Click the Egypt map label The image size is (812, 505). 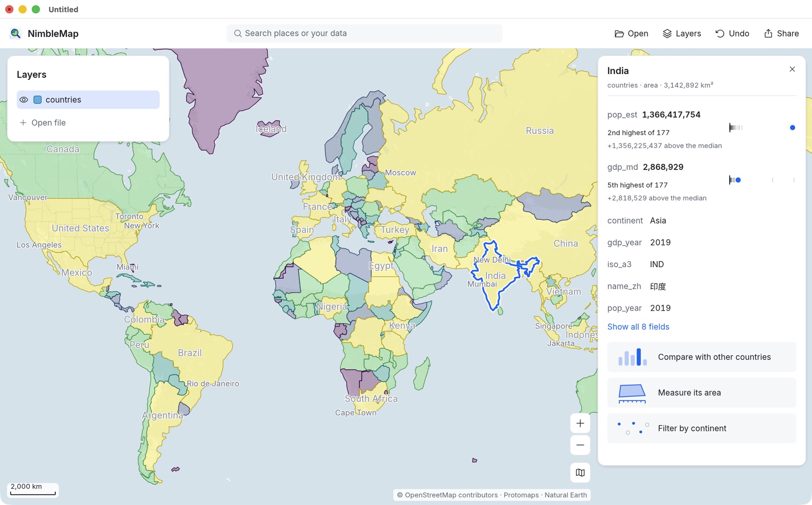pyautogui.click(x=381, y=266)
